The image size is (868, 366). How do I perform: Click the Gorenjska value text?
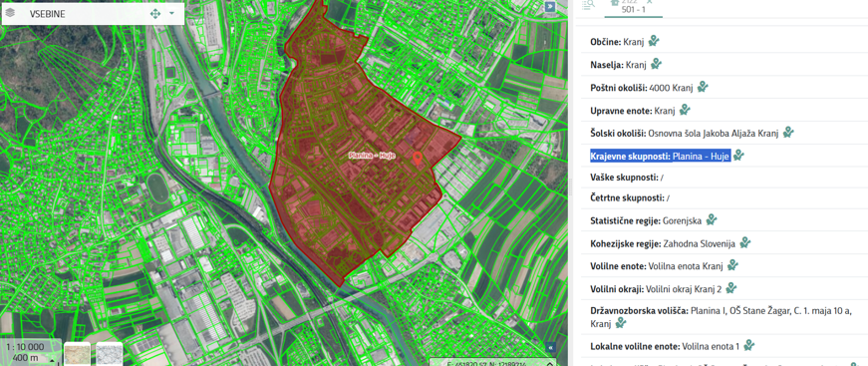pyautogui.click(x=682, y=220)
